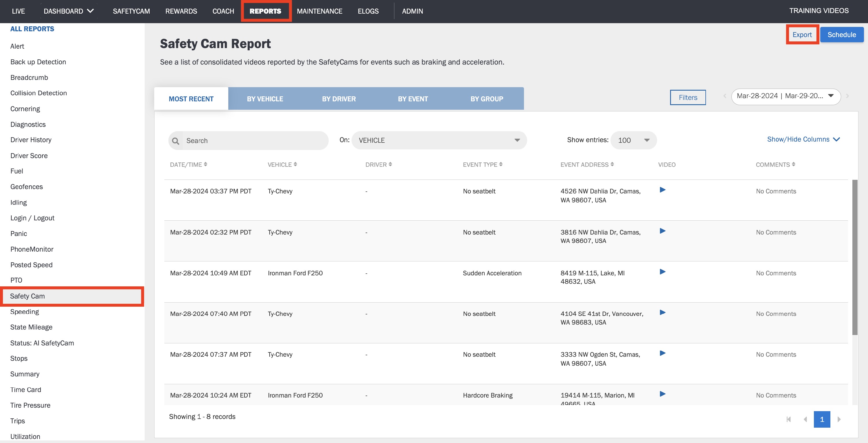868x443 pixels.
Task: Open the Mar-28-2024 date range picker
Action: (x=786, y=96)
